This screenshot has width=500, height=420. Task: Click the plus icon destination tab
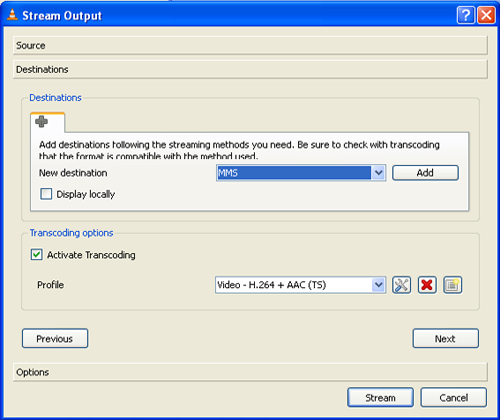tap(47, 122)
